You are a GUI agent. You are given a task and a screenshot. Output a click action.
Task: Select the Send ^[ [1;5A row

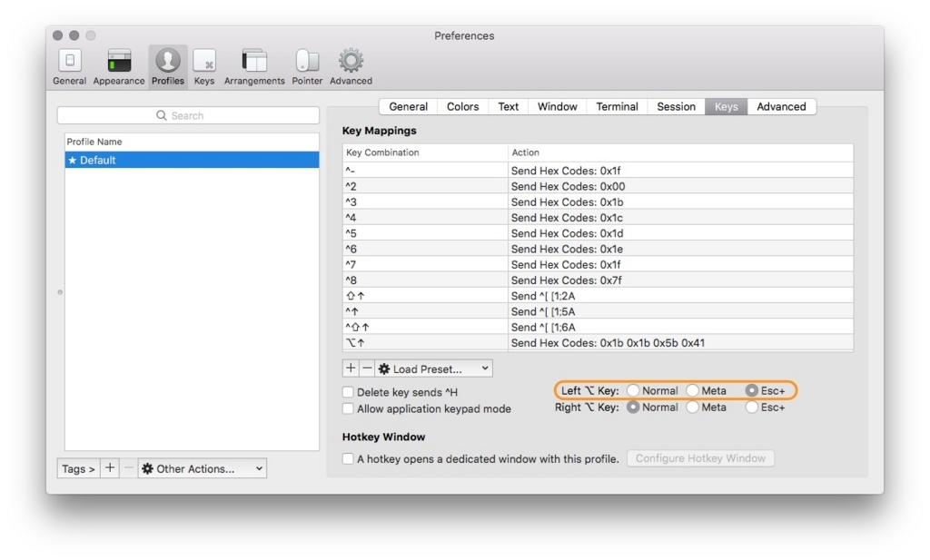tap(598, 311)
